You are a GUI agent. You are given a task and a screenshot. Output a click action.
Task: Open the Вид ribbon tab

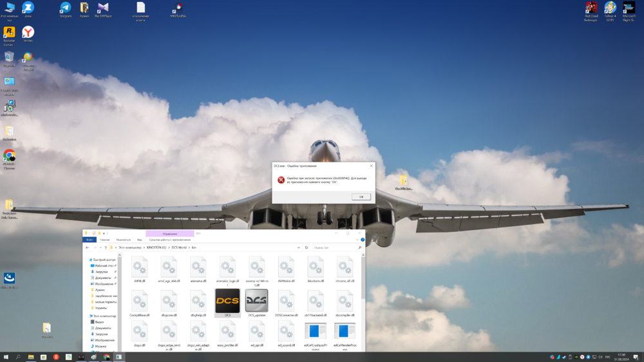click(140, 240)
